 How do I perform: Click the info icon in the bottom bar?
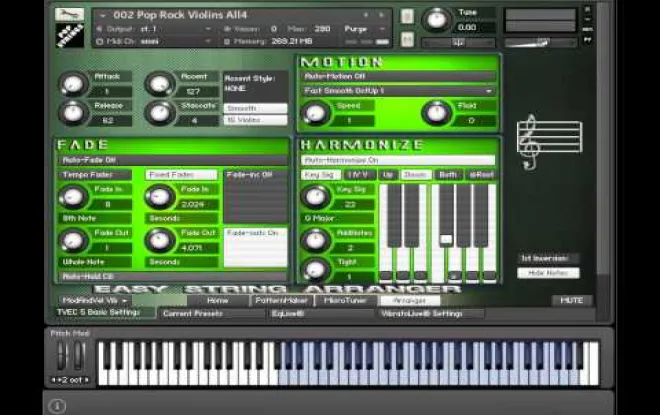[x=57, y=406]
